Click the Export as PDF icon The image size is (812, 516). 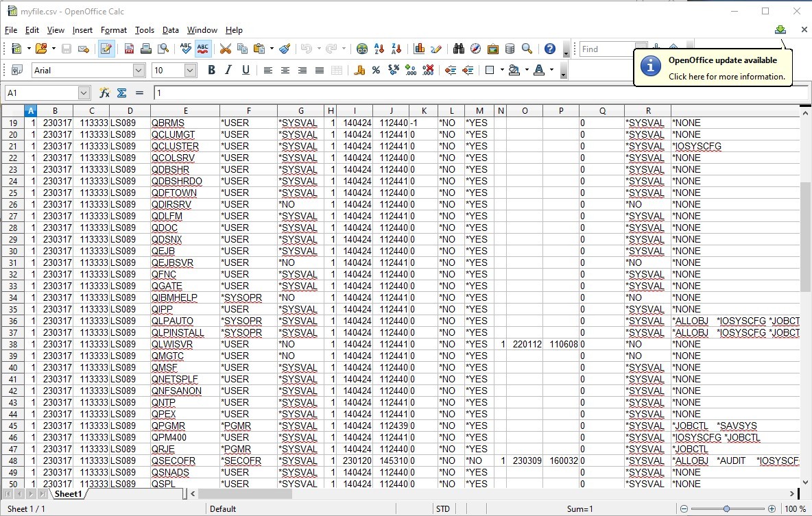[x=129, y=49]
